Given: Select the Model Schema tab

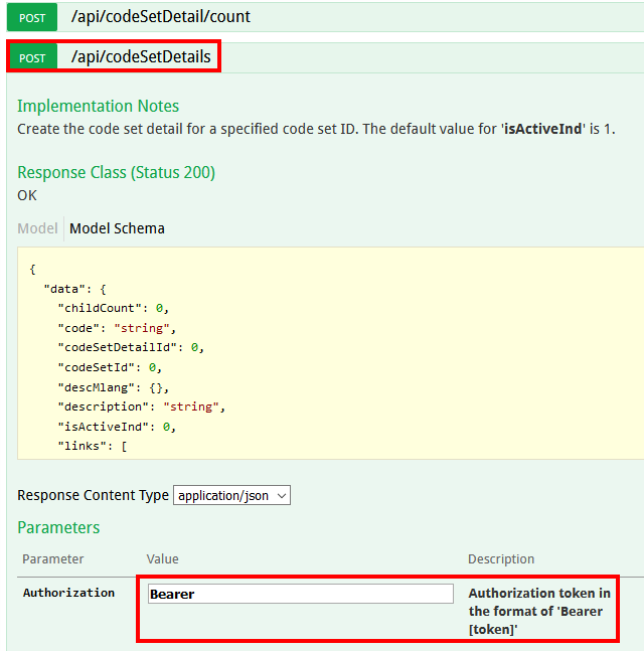Looking at the screenshot, I should pyautogui.click(x=117, y=228).
